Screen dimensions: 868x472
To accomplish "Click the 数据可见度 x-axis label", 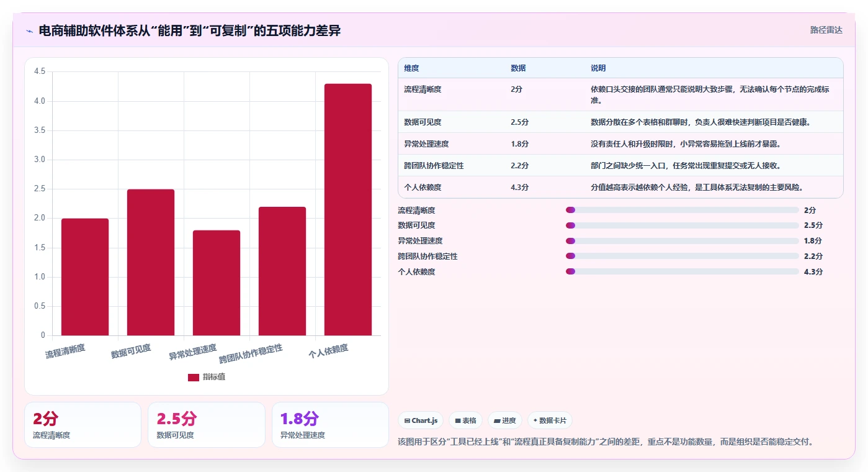I will (131, 352).
